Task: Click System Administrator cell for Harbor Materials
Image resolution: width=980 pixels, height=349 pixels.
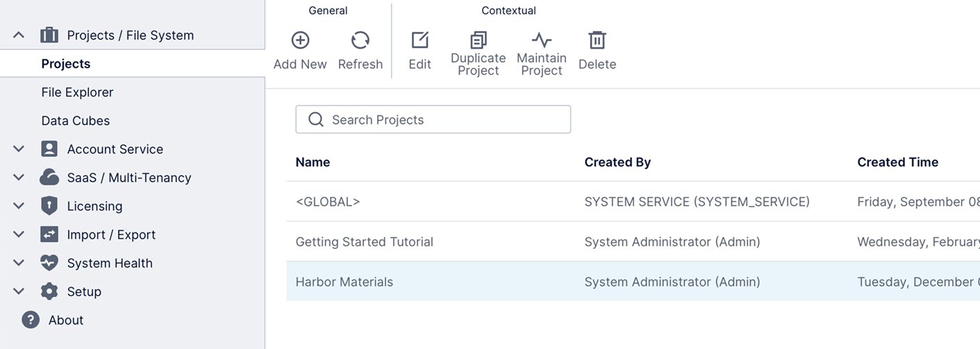Action: click(x=672, y=282)
